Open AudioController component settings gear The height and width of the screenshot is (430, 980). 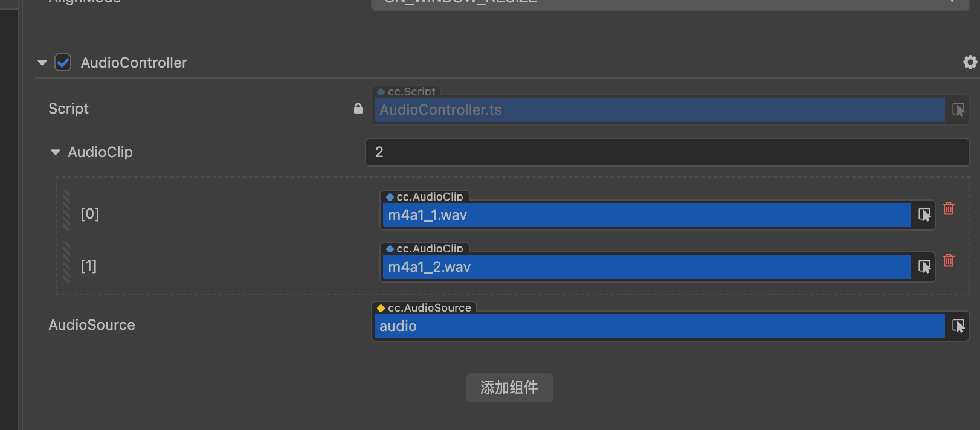click(x=970, y=62)
